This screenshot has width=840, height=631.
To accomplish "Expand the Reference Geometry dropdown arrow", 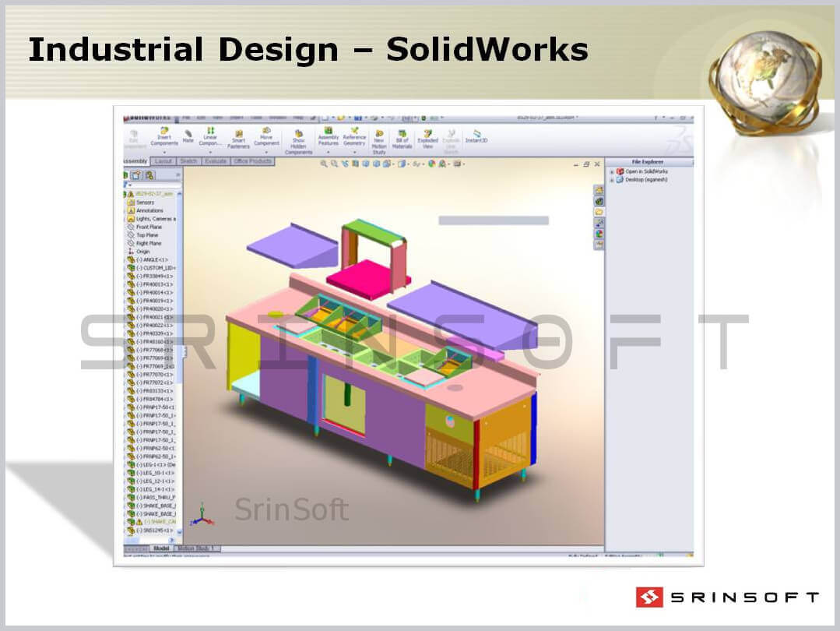I will tap(354, 152).
